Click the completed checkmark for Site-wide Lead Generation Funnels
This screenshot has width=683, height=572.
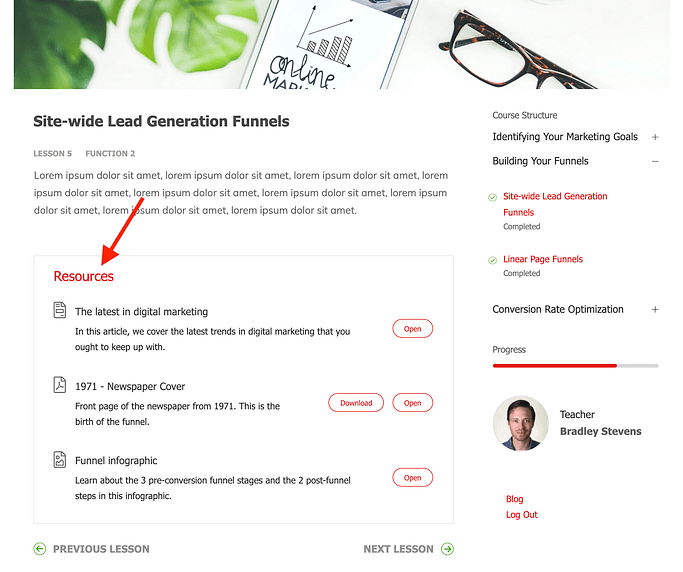pyautogui.click(x=493, y=197)
